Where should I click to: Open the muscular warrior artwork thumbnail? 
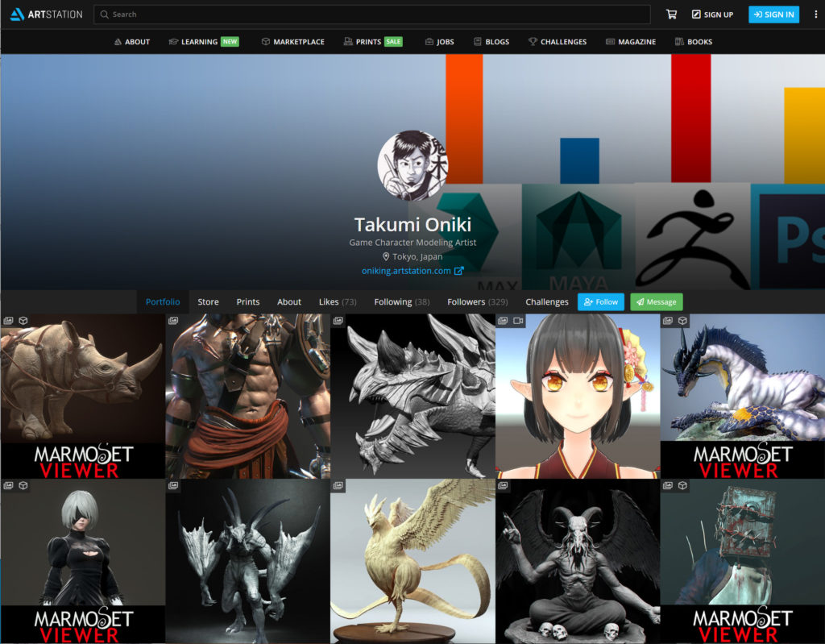pos(248,396)
